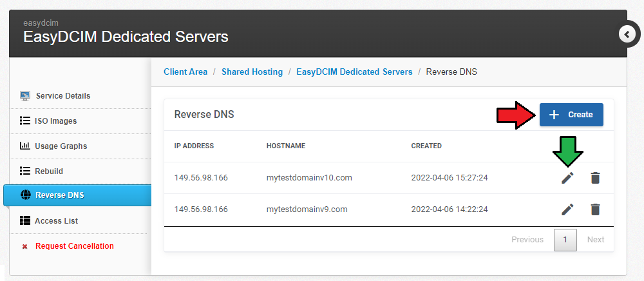Click the Reverse DNS breadcrumb text
The width and height of the screenshot is (644, 281).
coord(451,72)
